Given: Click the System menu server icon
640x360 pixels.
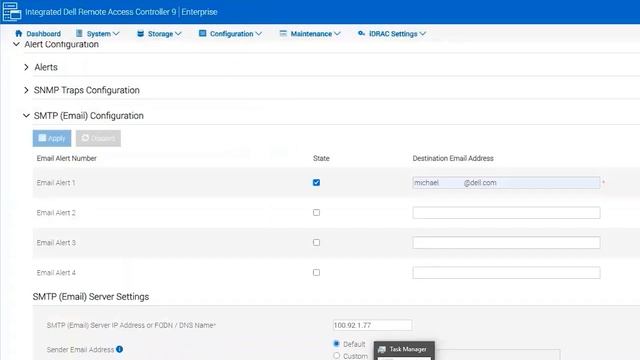Looking at the screenshot, I should pos(79,33).
